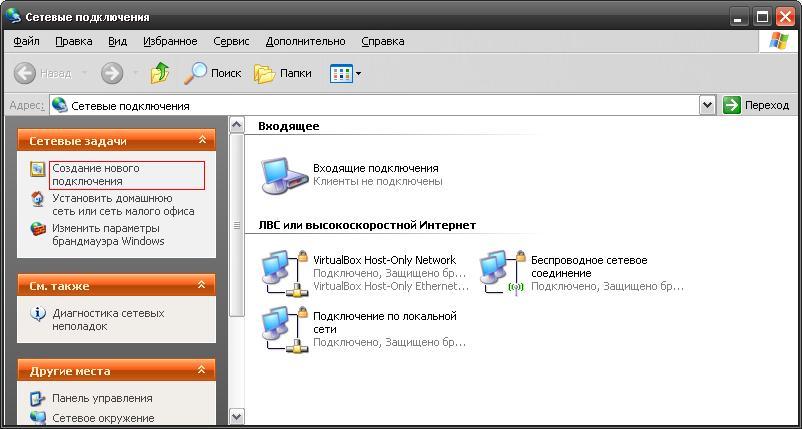Open the Правка menu

(74, 41)
